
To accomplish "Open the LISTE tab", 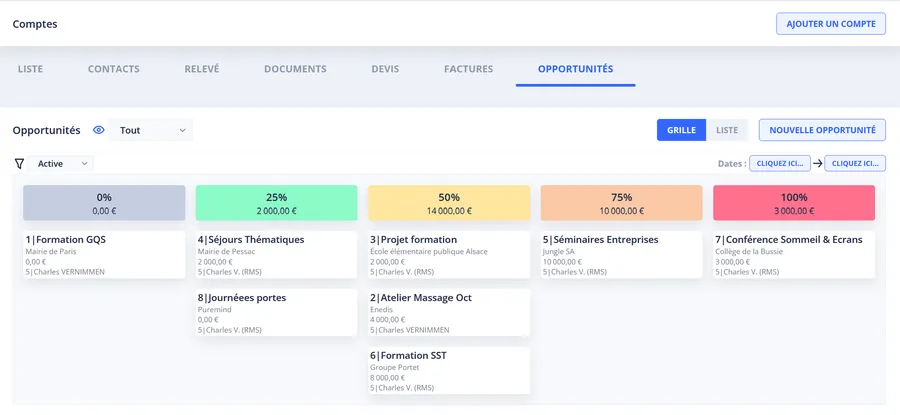I will [x=30, y=69].
